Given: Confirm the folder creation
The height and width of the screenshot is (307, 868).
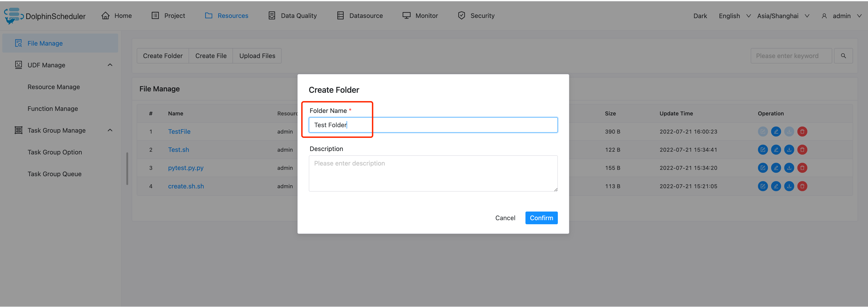Looking at the screenshot, I should (x=541, y=218).
